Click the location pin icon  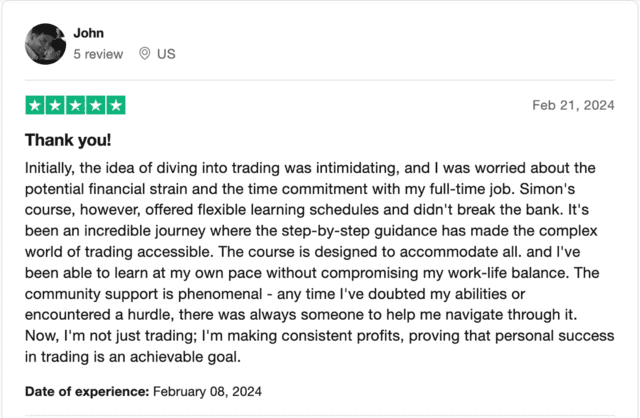[x=144, y=53]
